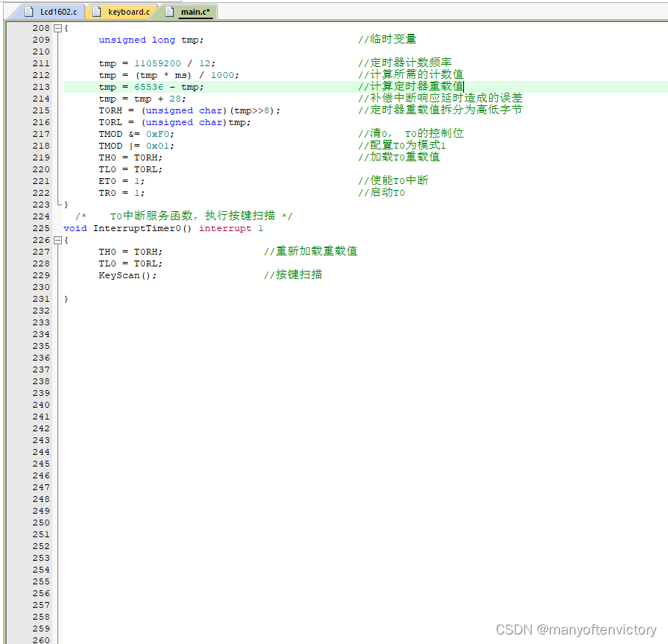The width and height of the screenshot is (668, 644).
Task: Click the keyboard.c file icon
Action: tap(96, 12)
